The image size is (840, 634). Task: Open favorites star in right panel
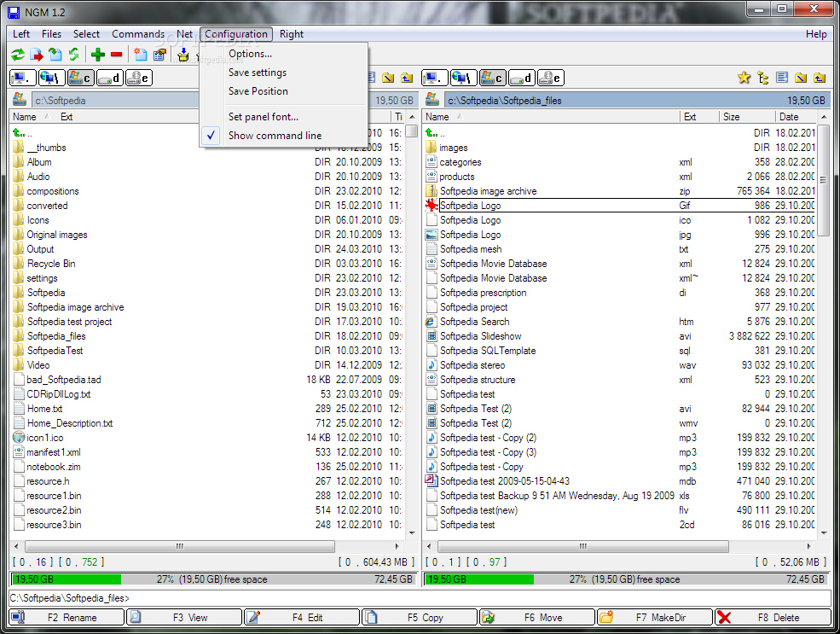coord(744,79)
